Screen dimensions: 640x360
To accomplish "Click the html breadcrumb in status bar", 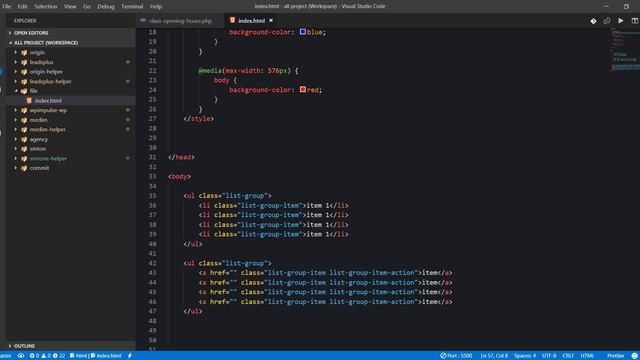I will point(79,356).
